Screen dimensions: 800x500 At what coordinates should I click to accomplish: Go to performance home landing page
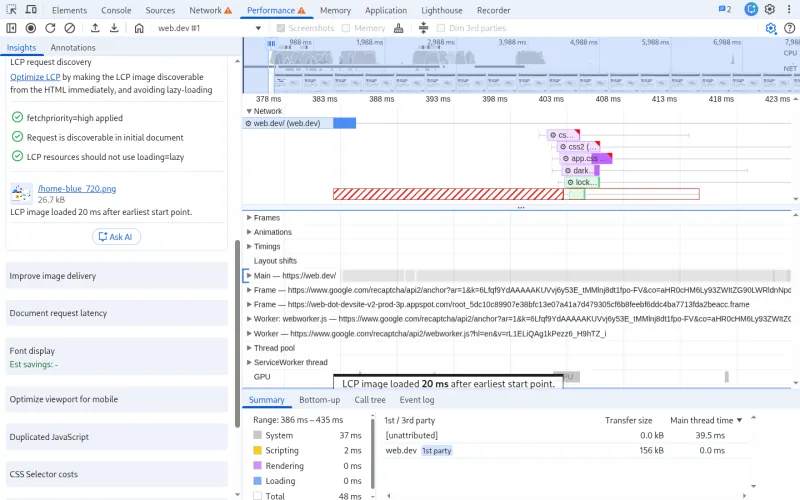coord(139,28)
